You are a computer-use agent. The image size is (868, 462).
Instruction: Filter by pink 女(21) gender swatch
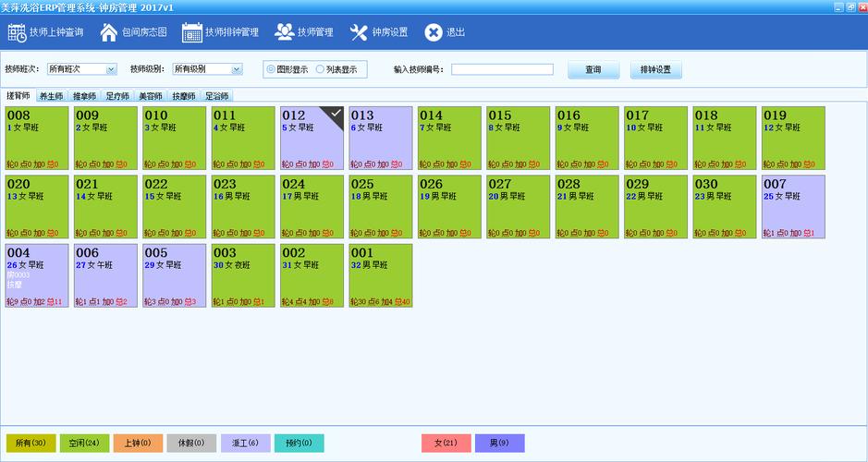446,444
